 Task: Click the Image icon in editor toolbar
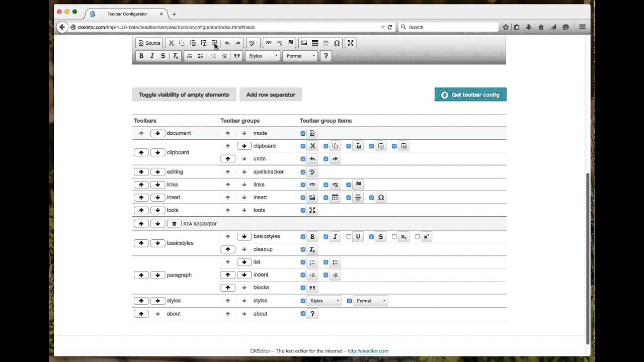[304, 43]
